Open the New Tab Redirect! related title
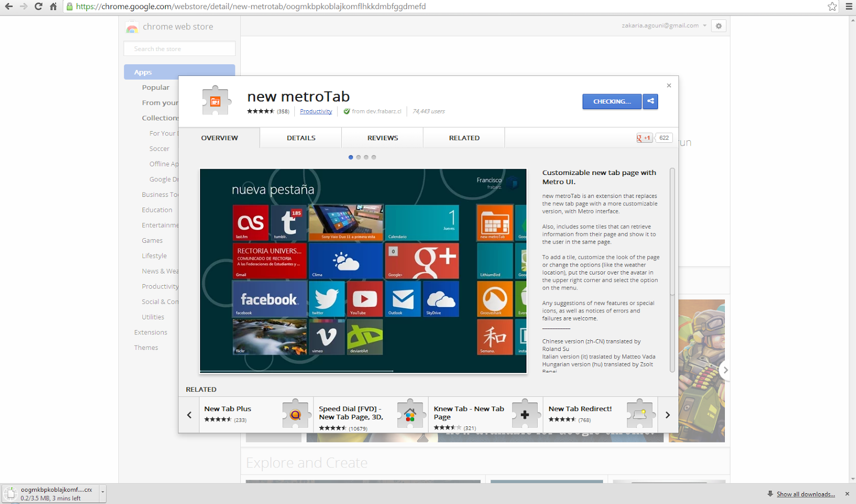Viewport: 856px width, 504px height. coord(580,409)
